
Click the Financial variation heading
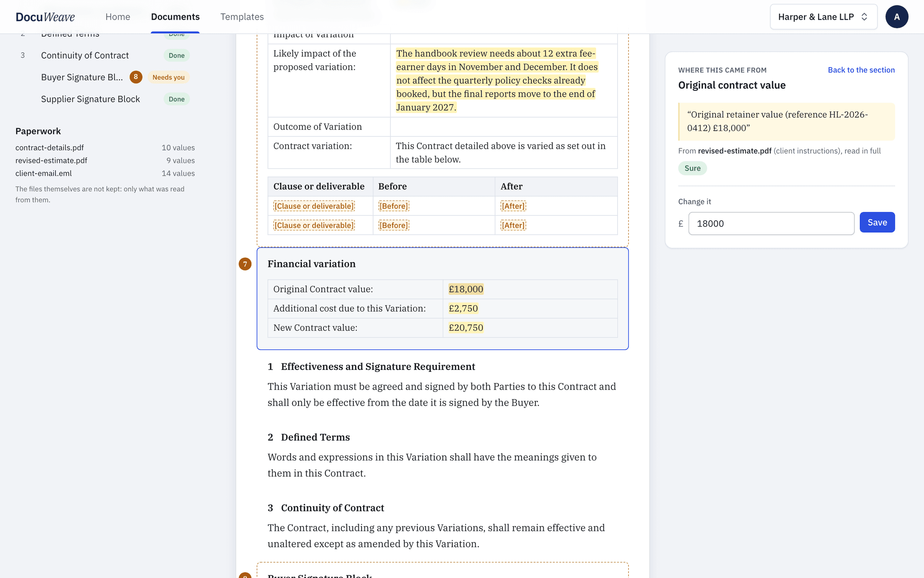coord(311,264)
